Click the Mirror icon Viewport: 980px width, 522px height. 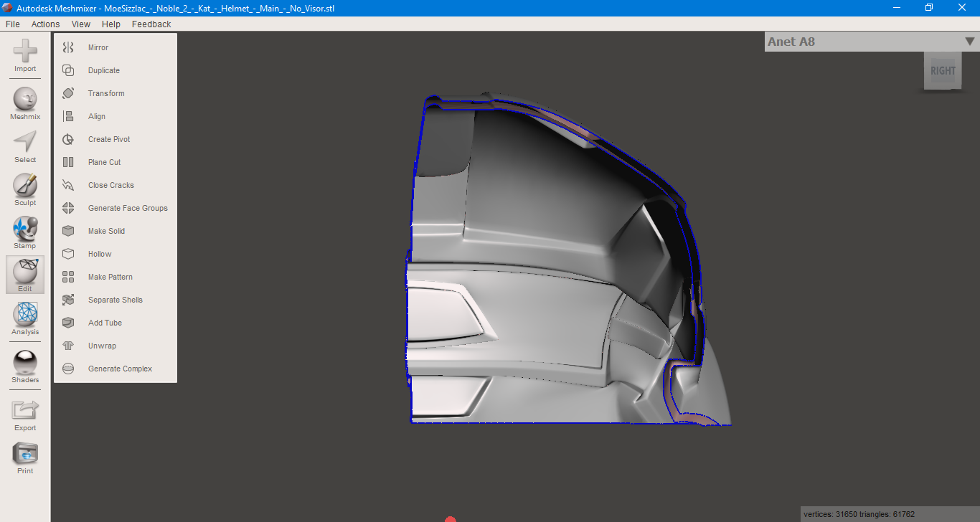68,47
